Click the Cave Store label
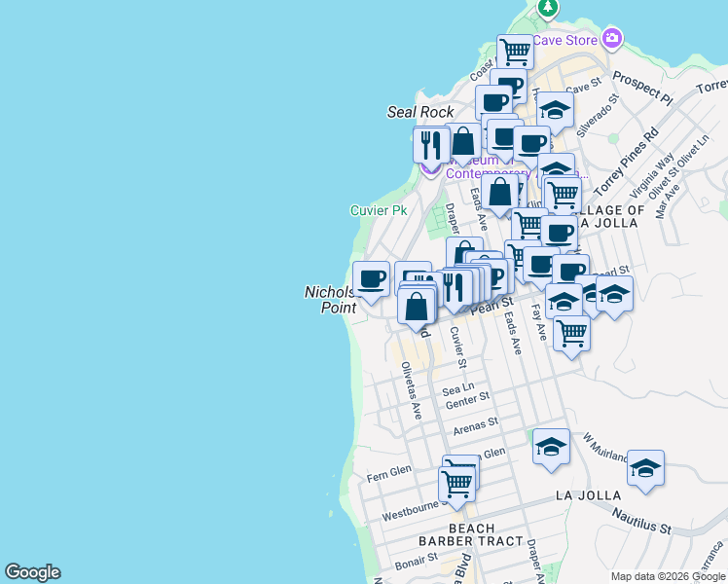The image size is (728, 584). 564,40
